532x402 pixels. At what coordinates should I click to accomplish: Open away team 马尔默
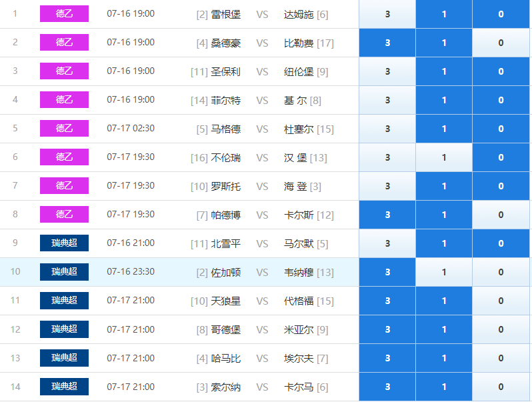pyautogui.click(x=299, y=243)
